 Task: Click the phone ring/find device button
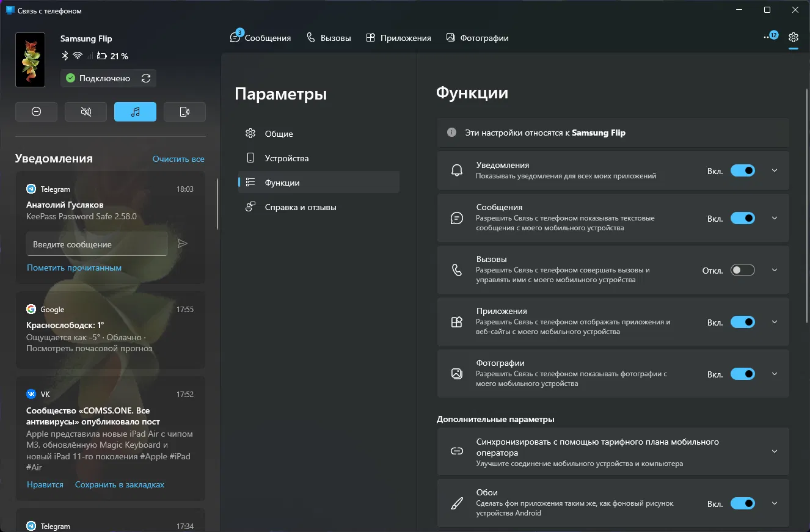[x=184, y=112]
